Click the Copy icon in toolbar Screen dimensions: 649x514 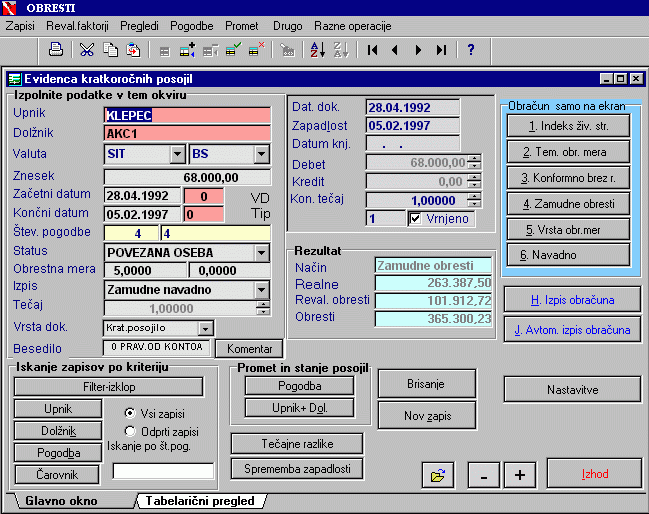[110, 50]
